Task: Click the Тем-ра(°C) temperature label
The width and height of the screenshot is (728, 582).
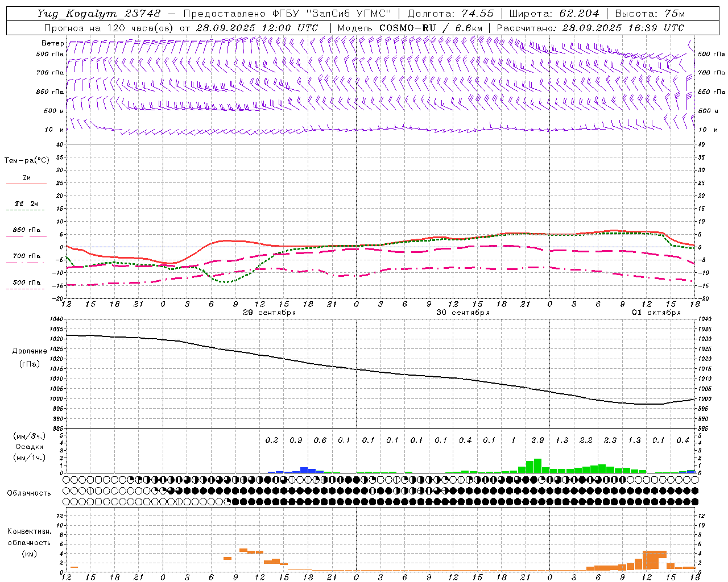Action: coord(27,161)
